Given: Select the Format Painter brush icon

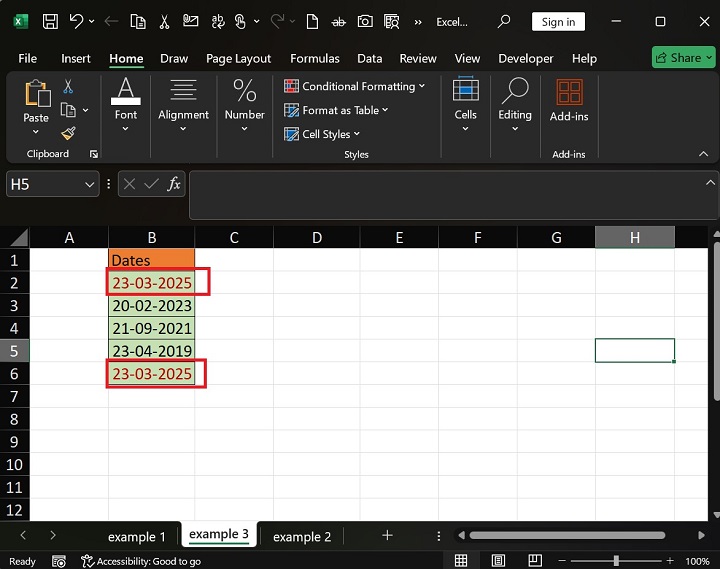Looking at the screenshot, I should click(68, 133).
